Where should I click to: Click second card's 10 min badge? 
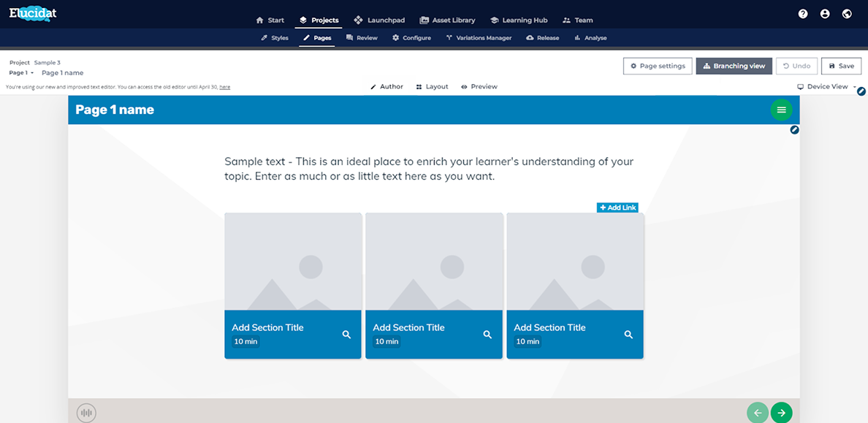click(387, 342)
